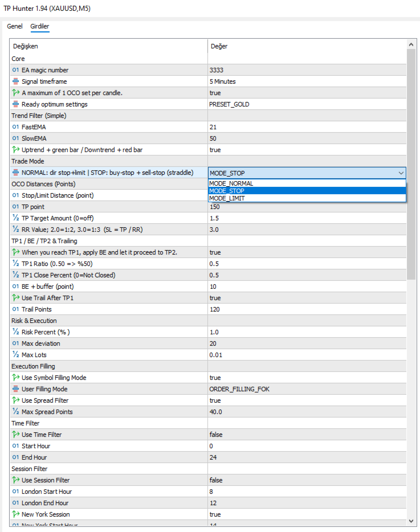
Task: Switch to the Genel tab
Action: [x=15, y=26]
